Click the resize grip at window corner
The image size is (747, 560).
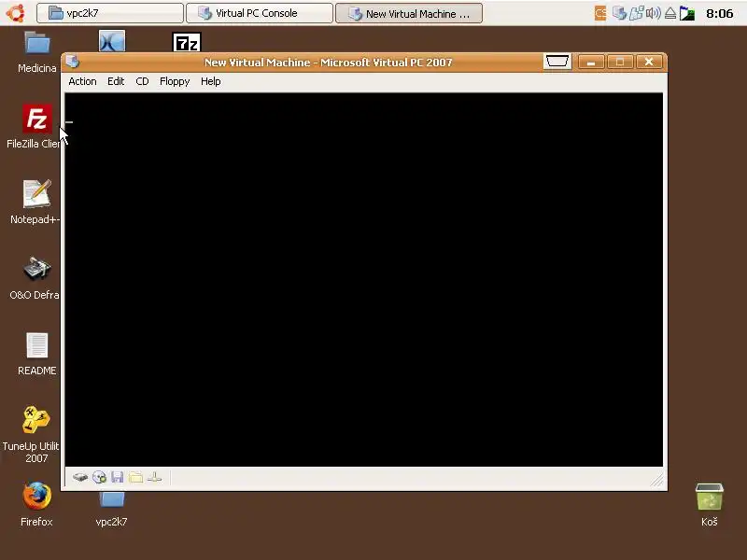[657, 480]
